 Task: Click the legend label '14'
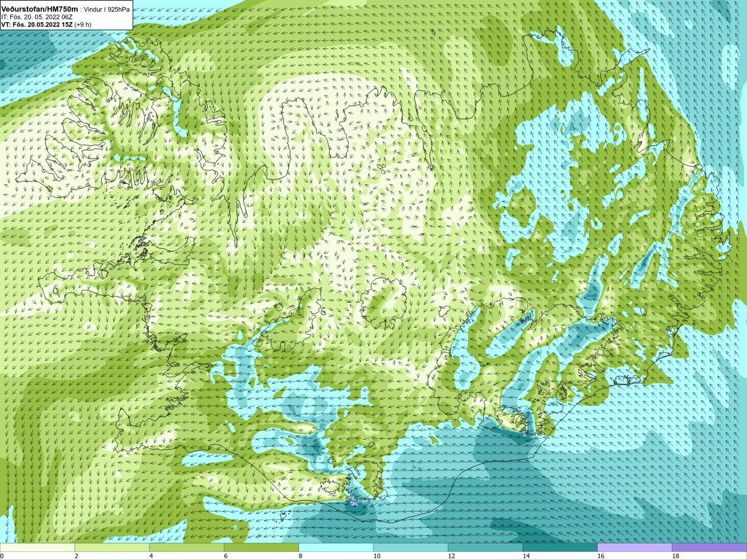[x=526, y=556]
